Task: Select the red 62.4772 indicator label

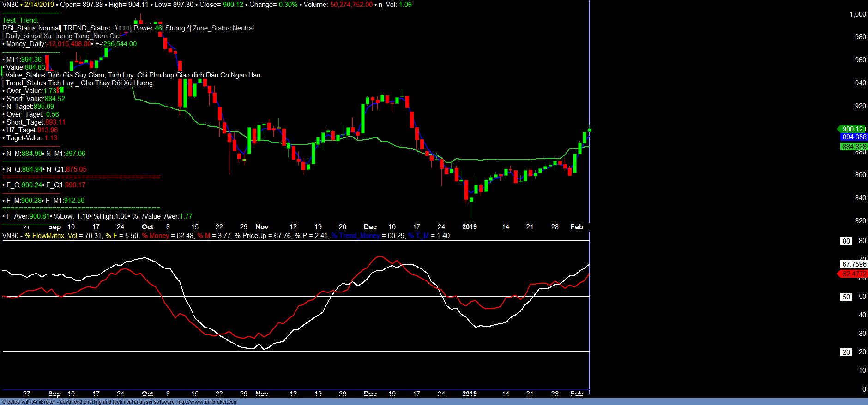Action: (x=854, y=274)
